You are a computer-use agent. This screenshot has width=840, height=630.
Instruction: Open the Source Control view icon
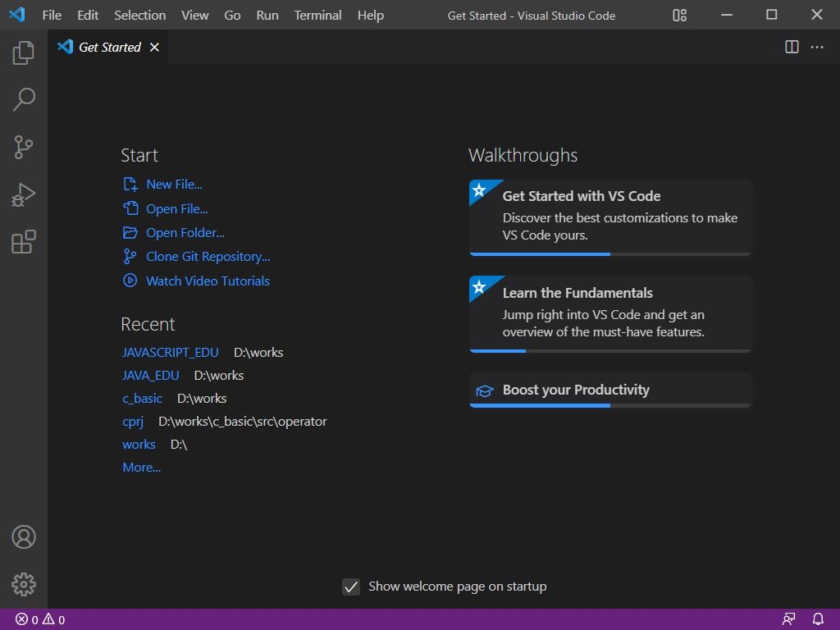[24, 148]
